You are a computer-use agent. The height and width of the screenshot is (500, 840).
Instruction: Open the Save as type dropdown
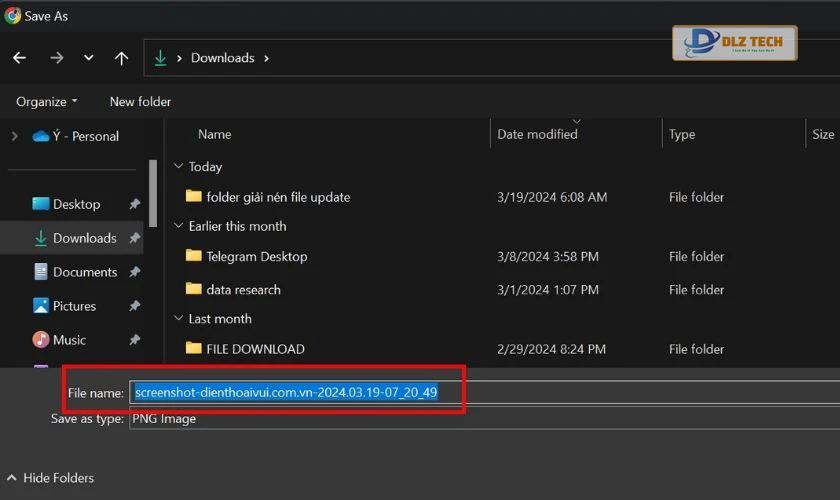(x=484, y=419)
